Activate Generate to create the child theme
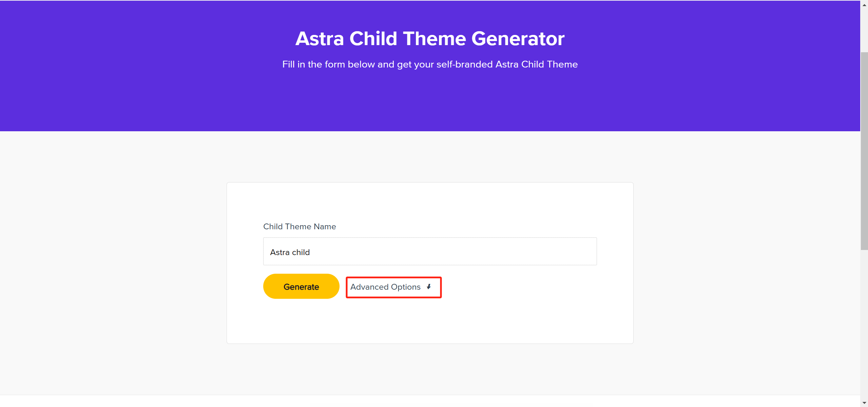 point(301,286)
